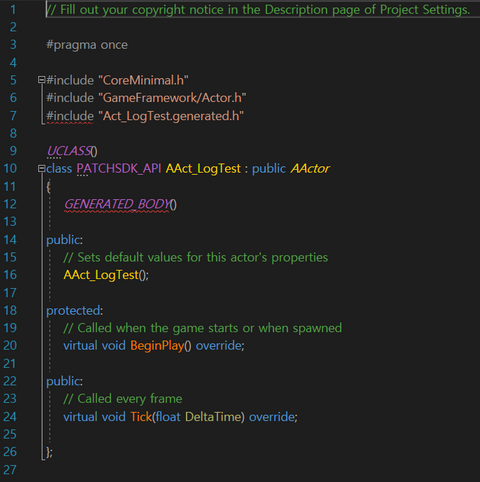Click the 'class' keyword on line 10
The width and height of the screenshot is (480, 482).
click(59, 169)
